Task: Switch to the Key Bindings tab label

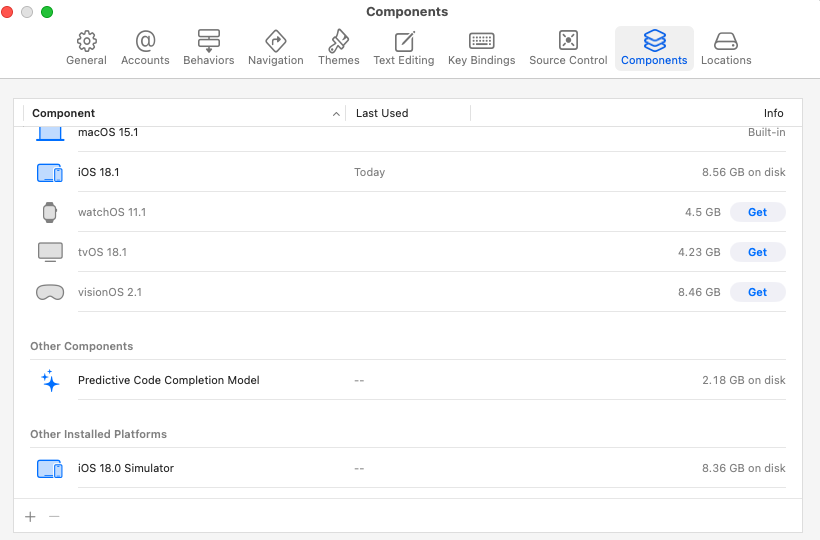Action: [x=482, y=60]
